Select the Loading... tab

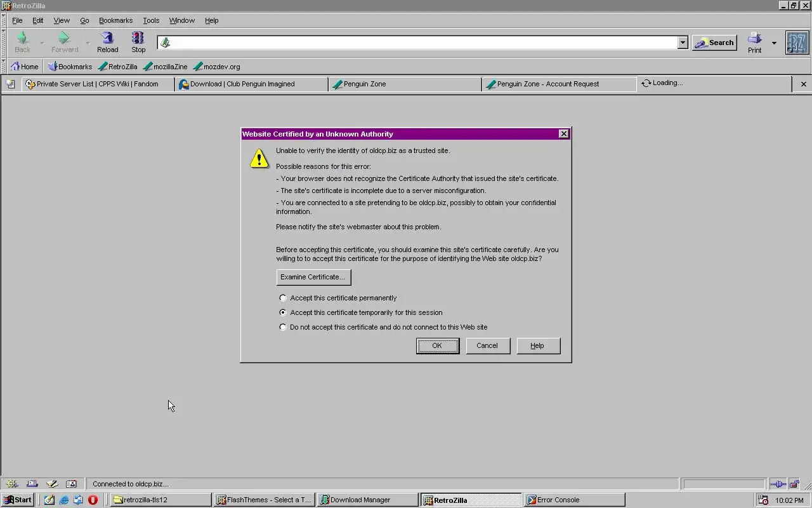[x=713, y=83]
